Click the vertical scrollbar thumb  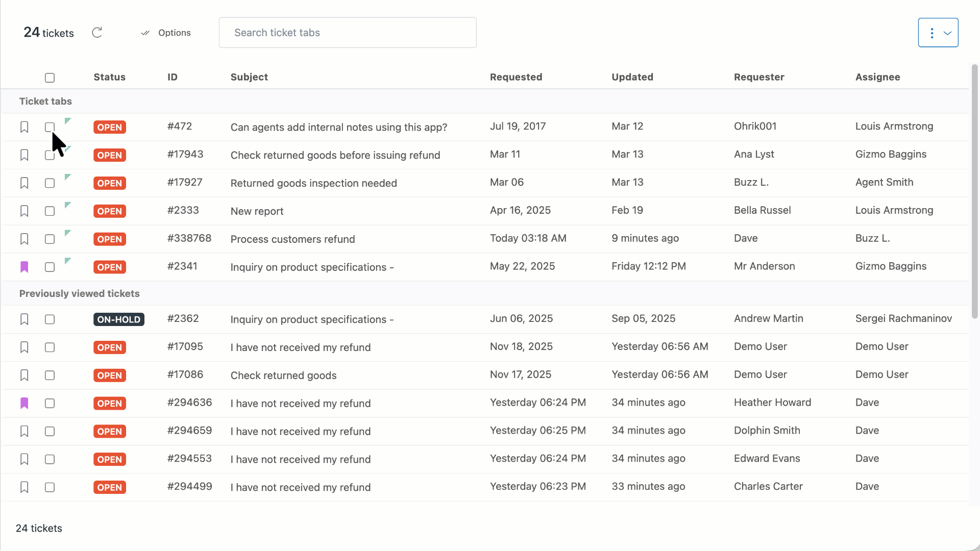tap(974, 191)
